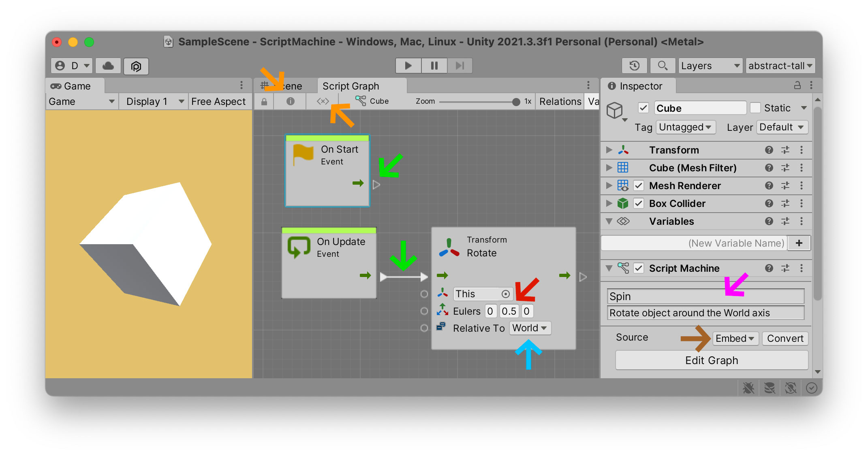Click Convert next to the Embed source

785,338
